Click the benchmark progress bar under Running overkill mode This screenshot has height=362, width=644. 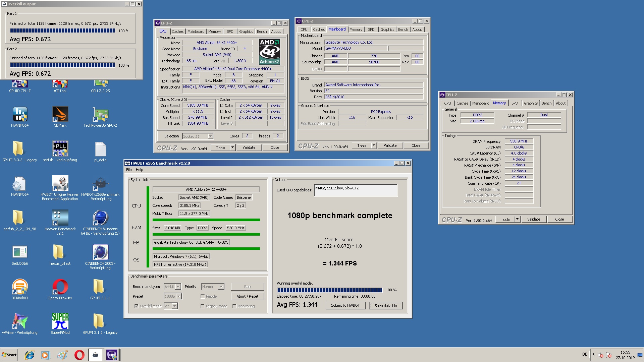click(x=329, y=290)
